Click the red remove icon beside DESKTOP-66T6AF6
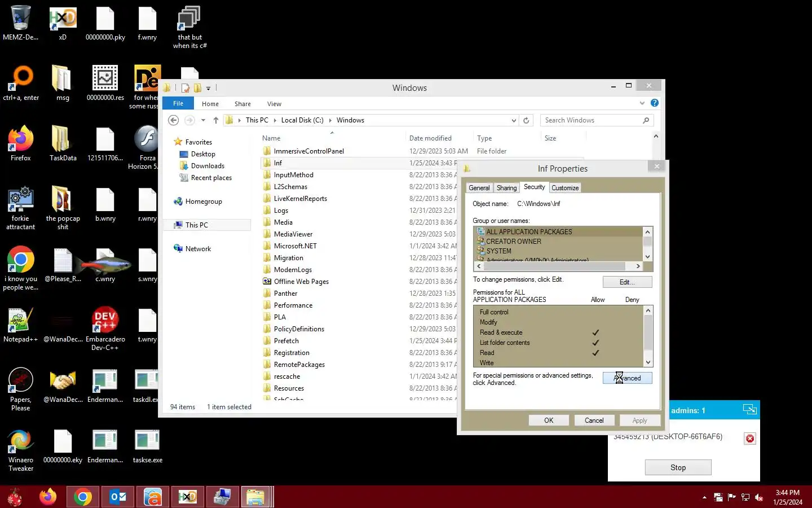This screenshot has width=812, height=508. click(749, 439)
